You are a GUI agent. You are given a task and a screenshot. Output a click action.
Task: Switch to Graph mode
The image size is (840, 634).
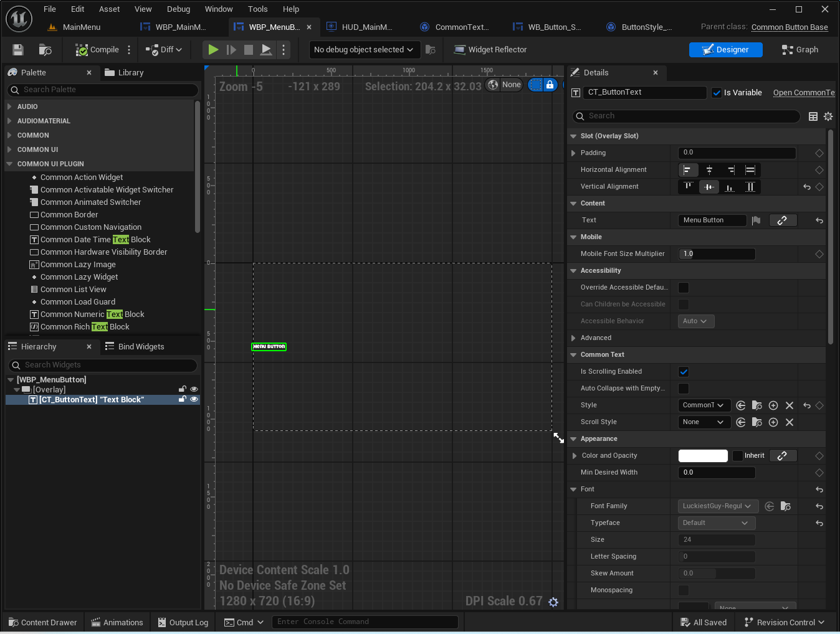click(800, 50)
